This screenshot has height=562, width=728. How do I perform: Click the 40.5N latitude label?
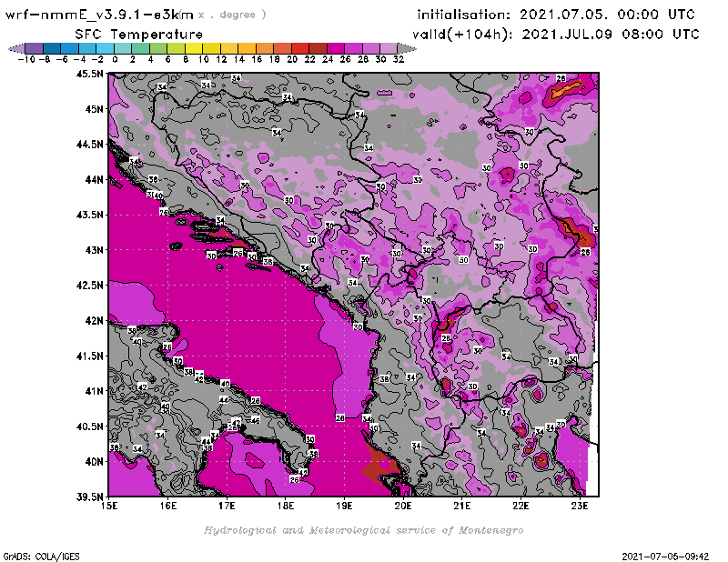(90, 427)
